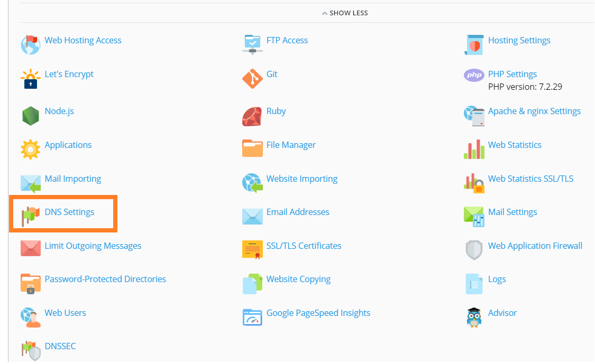The height and width of the screenshot is (364, 595).
Task: Open the Password-Protected Directories link
Action: pos(105,279)
